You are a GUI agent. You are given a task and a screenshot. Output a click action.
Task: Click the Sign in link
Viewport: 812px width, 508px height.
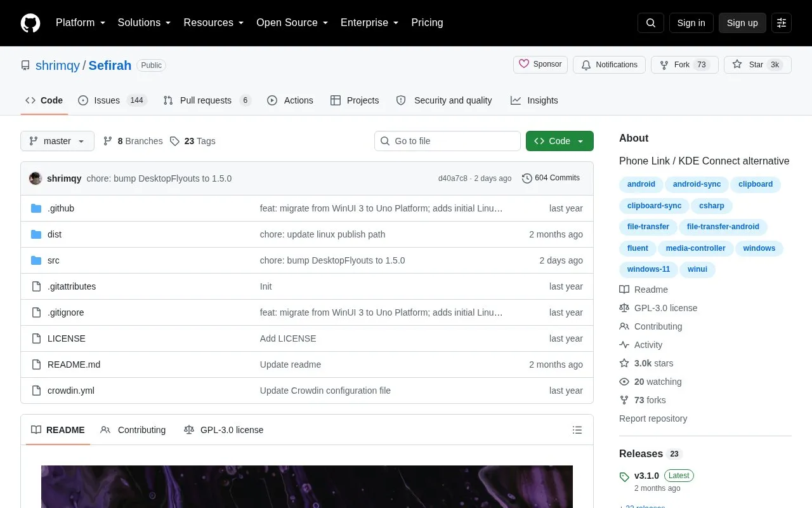(x=691, y=23)
